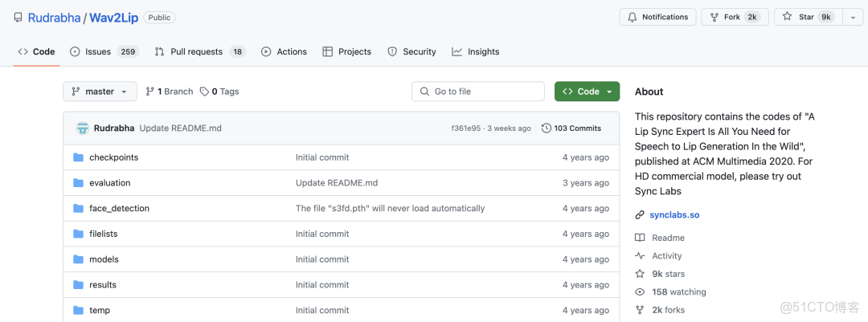Open the checkpoints folder

pyautogui.click(x=113, y=157)
